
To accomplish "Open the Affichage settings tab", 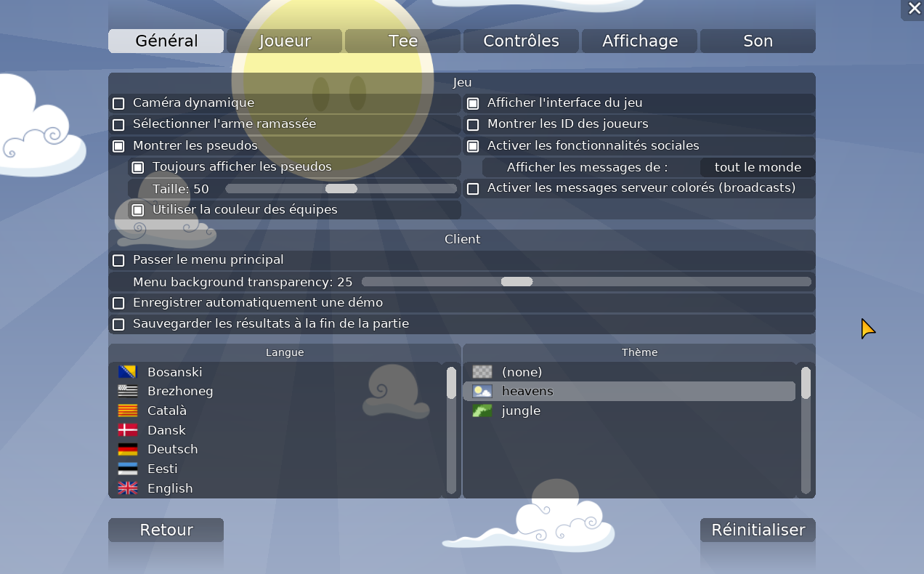I will pyautogui.click(x=639, y=41).
